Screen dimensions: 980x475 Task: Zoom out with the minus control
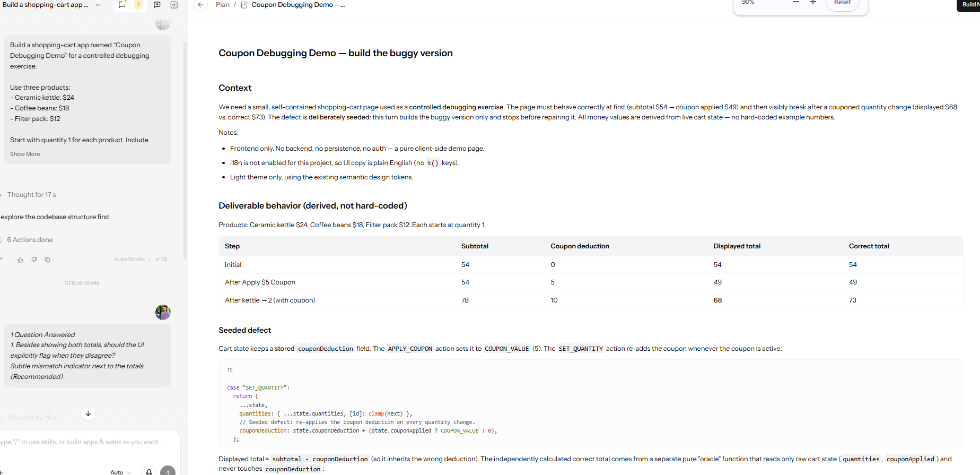[x=795, y=3]
